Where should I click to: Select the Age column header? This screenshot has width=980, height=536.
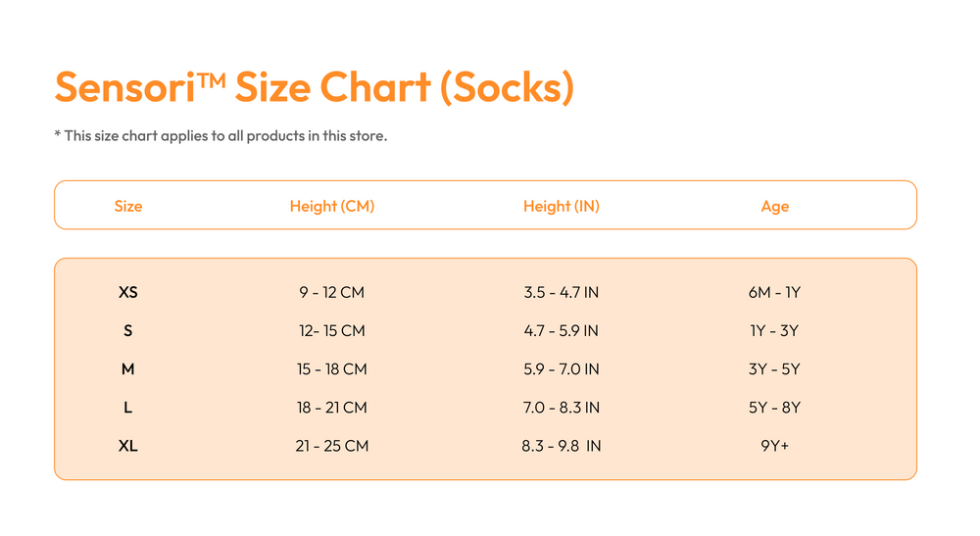click(775, 207)
